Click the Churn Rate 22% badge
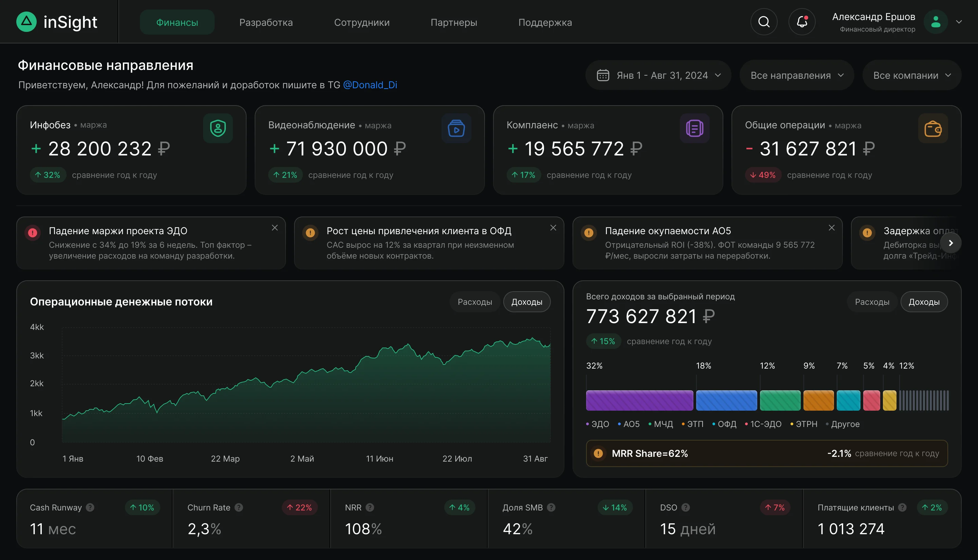This screenshot has height=560, width=978. (x=299, y=507)
